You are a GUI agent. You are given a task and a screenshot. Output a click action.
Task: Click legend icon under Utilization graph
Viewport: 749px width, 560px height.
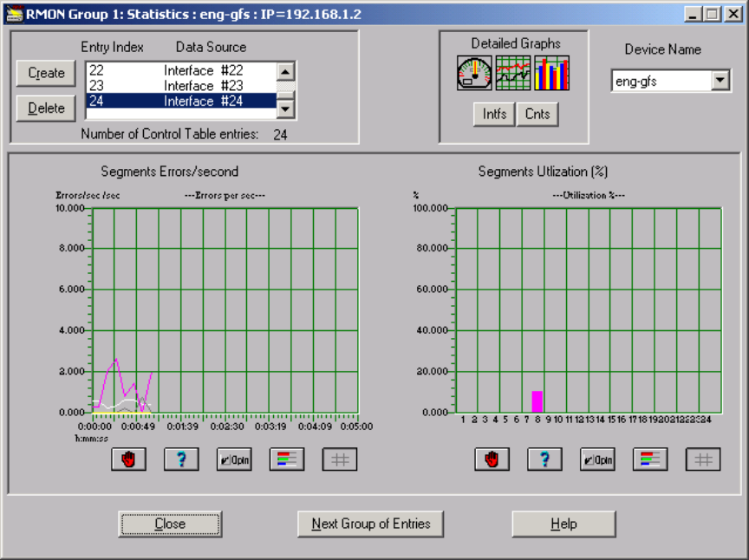pos(650,459)
